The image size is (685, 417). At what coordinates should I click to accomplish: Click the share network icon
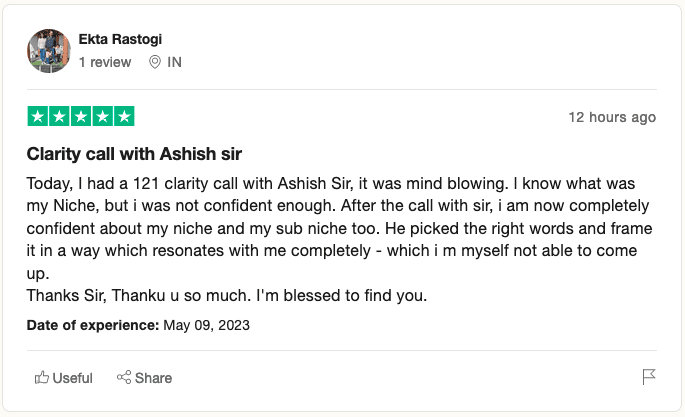125,377
